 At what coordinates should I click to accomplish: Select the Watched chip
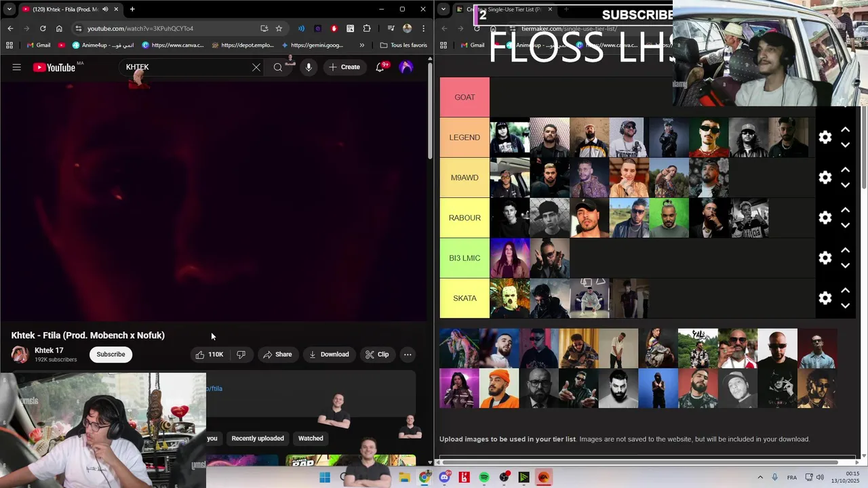click(311, 439)
